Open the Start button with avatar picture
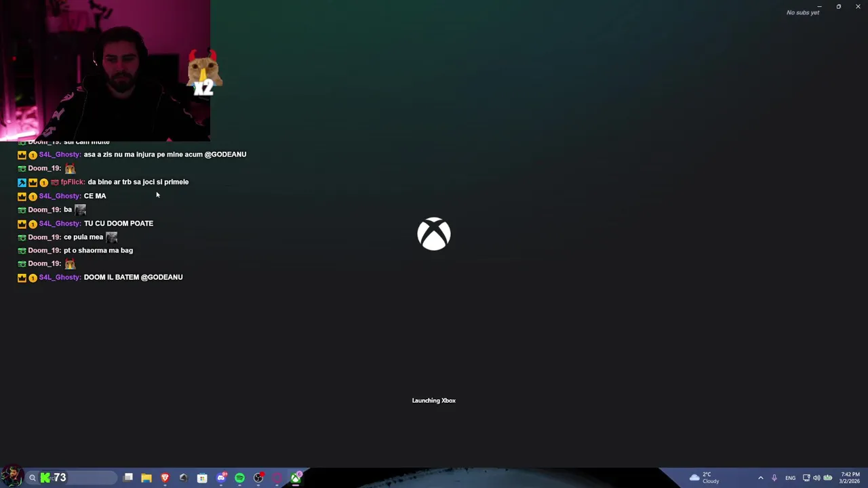The width and height of the screenshot is (868, 488). (12, 476)
